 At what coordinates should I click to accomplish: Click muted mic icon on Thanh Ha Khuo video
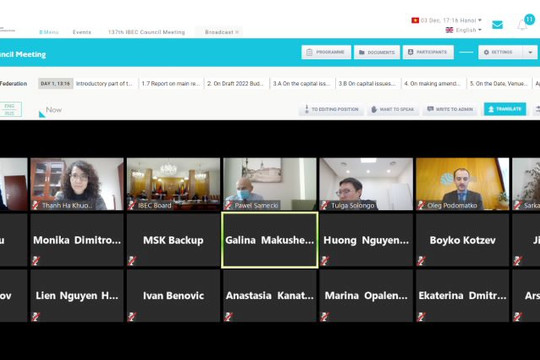pyautogui.click(x=35, y=205)
